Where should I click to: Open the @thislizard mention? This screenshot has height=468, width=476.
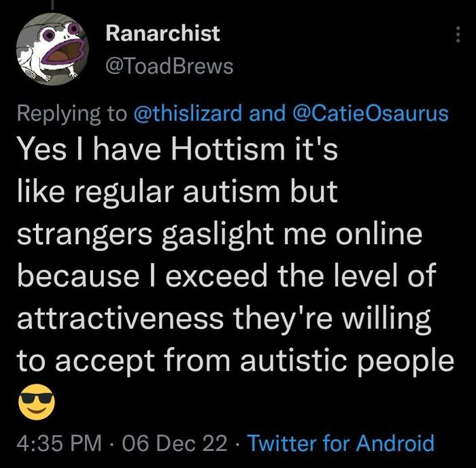point(188,113)
